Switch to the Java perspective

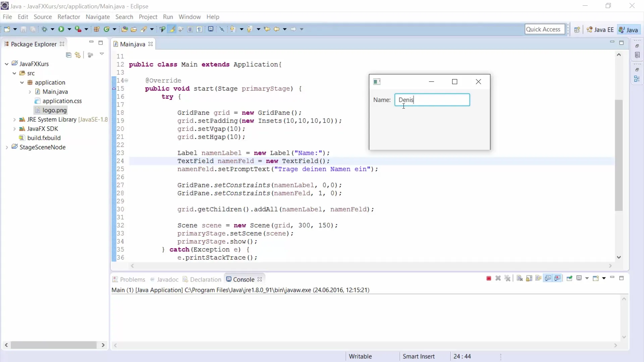pyautogui.click(x=628, y=29)
